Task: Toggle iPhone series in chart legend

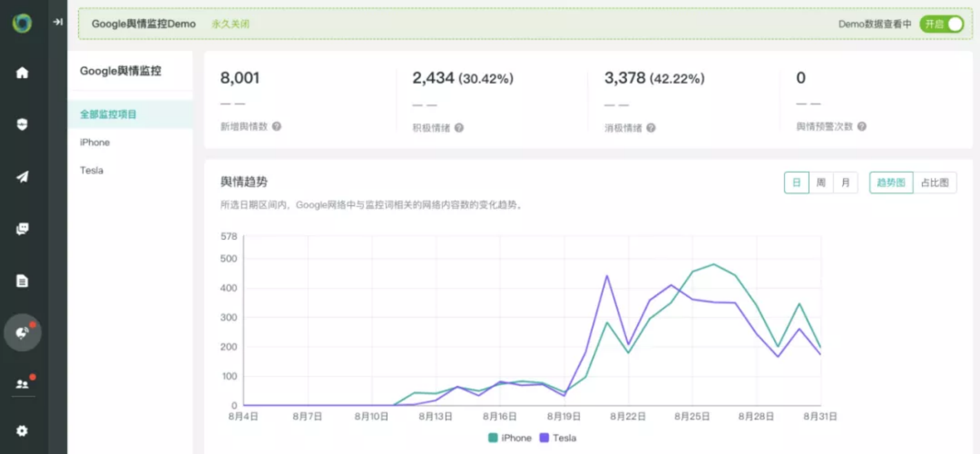Action: point(509,438)
